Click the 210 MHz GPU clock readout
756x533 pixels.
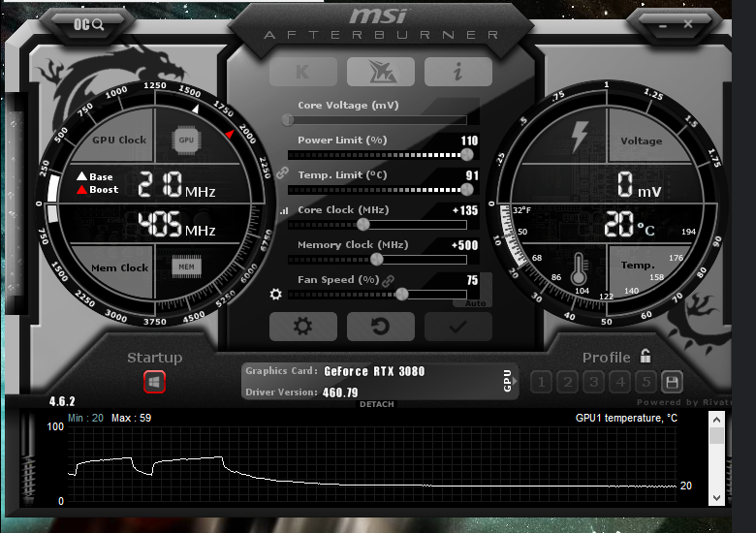tap(176, 185)
